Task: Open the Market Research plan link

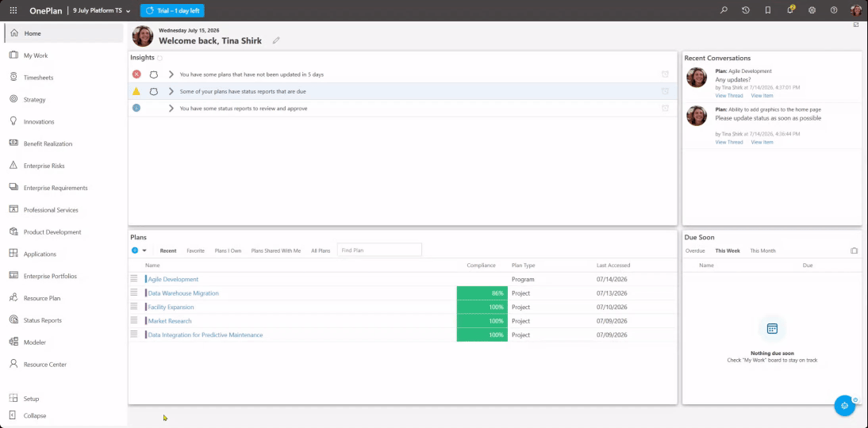Action: pos(169,321)
